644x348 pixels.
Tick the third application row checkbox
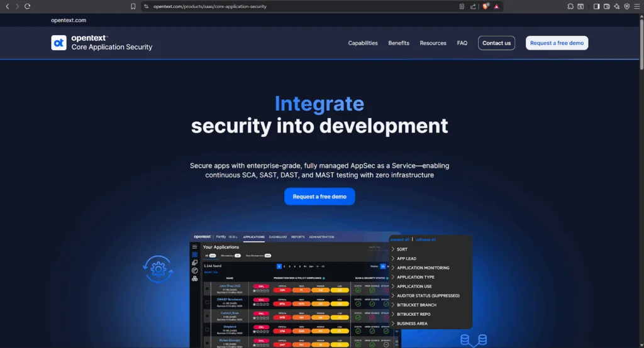click(207, 315)
